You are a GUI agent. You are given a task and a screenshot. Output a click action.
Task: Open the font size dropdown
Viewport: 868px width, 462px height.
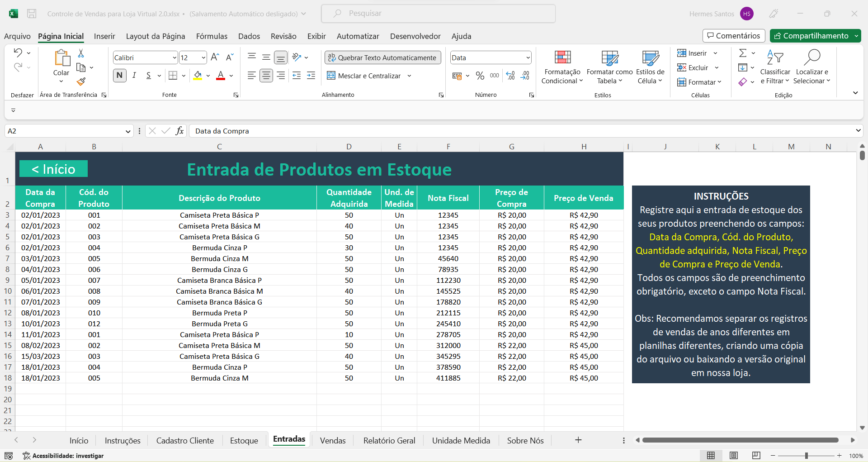click(x=203, y=57)
